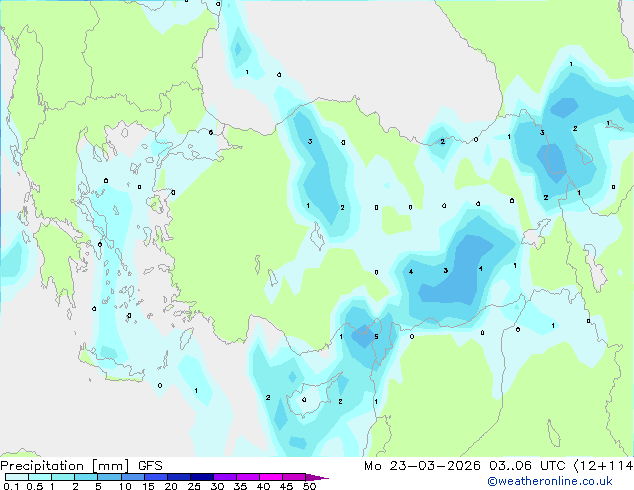Click the legend label "25"
This screenshot has width=634, height=490.
pyautogui.click(x=194, y=486)
